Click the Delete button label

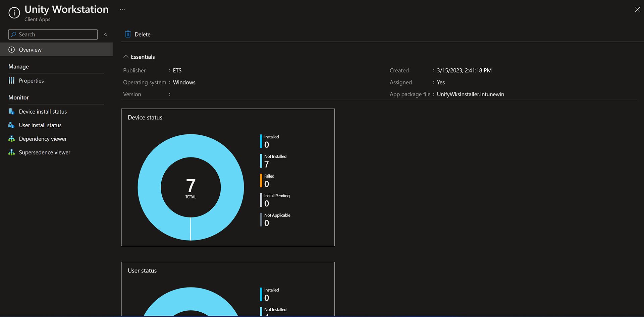(x=143, y=35)
